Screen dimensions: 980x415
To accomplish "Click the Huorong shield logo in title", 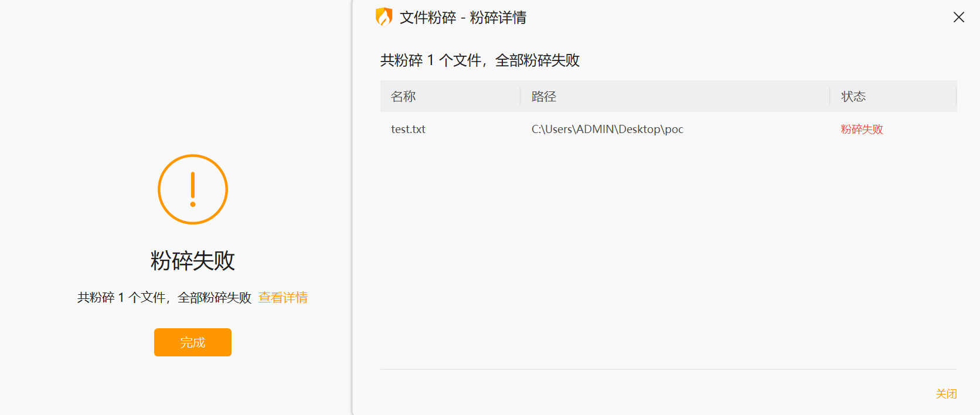I will tap(384, 17).
